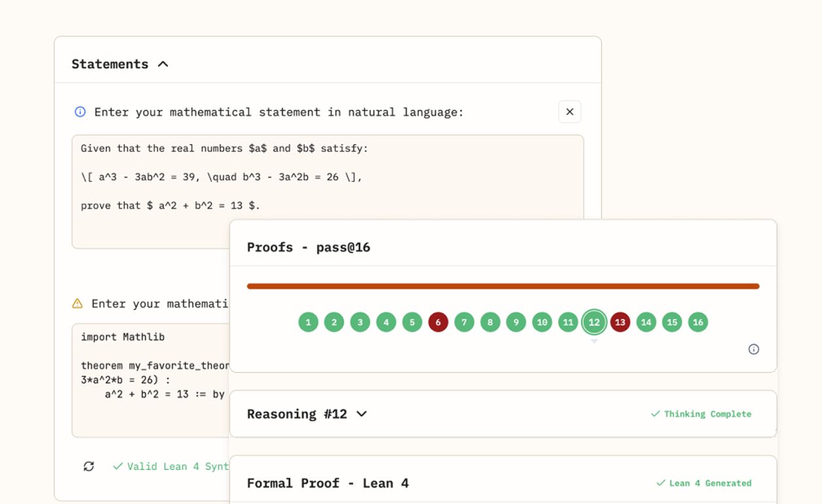
Task: Collapse the Statements section chevron
Action: 163,64
